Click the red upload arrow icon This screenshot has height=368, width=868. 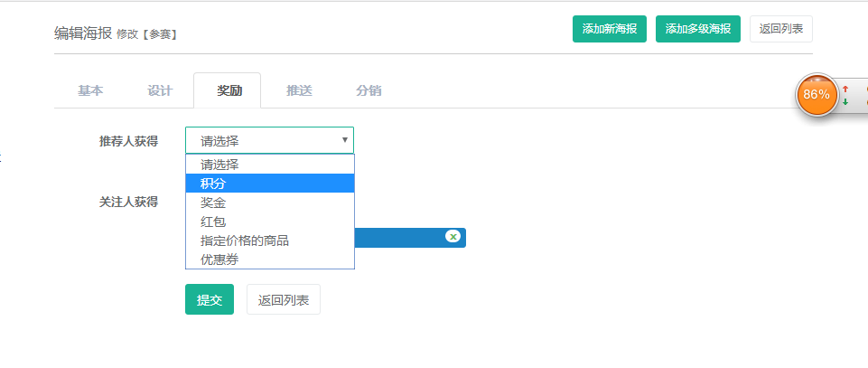[x=845, y=89]
